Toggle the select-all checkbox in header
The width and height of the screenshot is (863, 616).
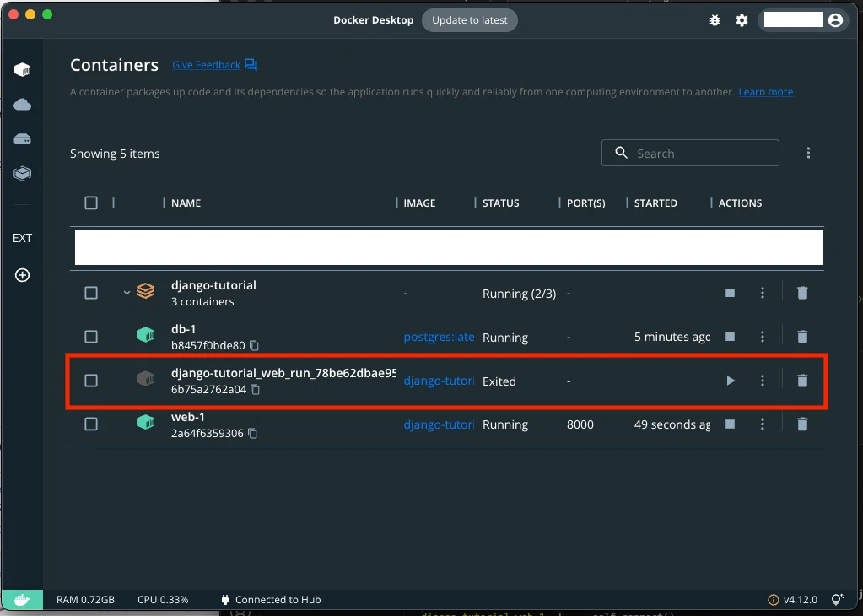(91, 203)
